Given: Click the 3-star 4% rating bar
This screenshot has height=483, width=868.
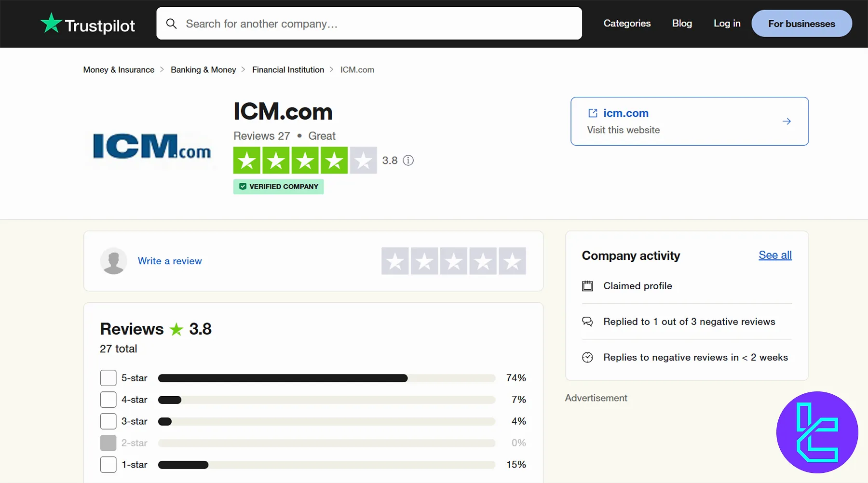Looking at the screenshot, I should (x=326, y=421).
